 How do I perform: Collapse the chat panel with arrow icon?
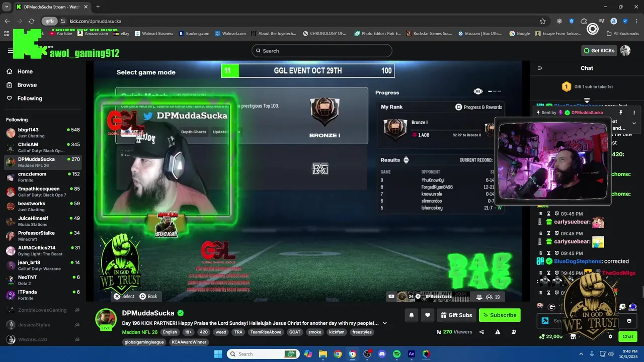pyautogui.click(x=540, y=68)
